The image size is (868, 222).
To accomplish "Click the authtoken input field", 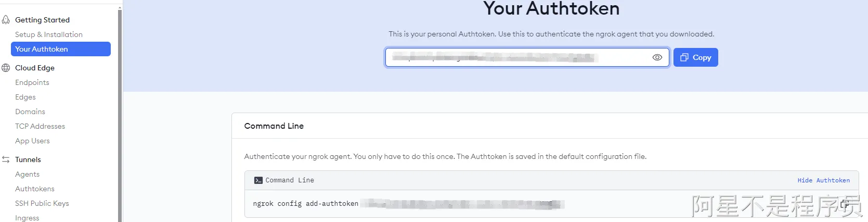I will (517, 57).
